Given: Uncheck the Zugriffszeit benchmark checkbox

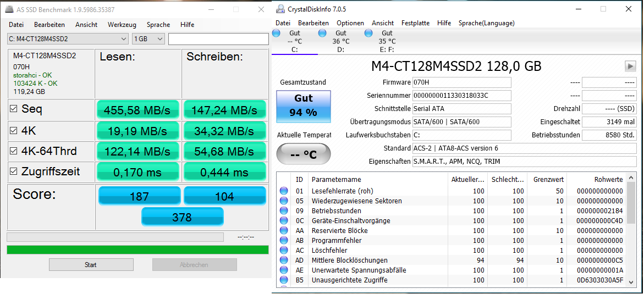Looking at the screenshot, I should point(14,171).
